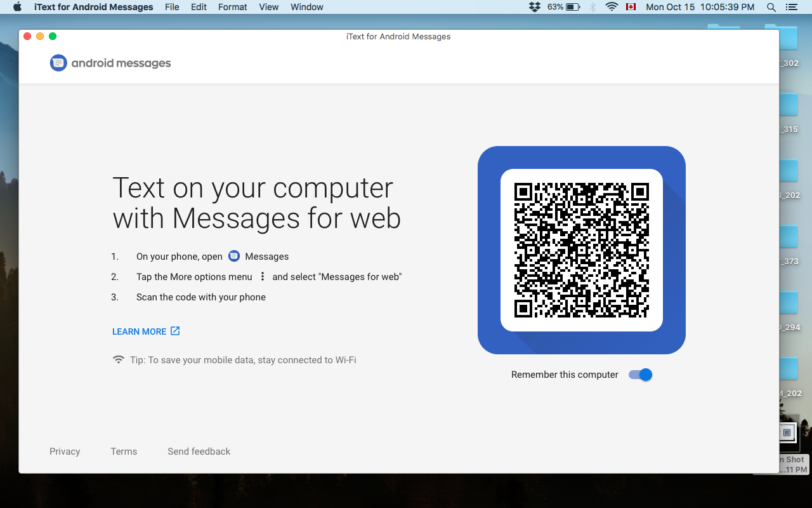Viewport: 812px width, 508px height.
Task: Click the Bluetooth menu bar icon
Action: tap(593, 7)
